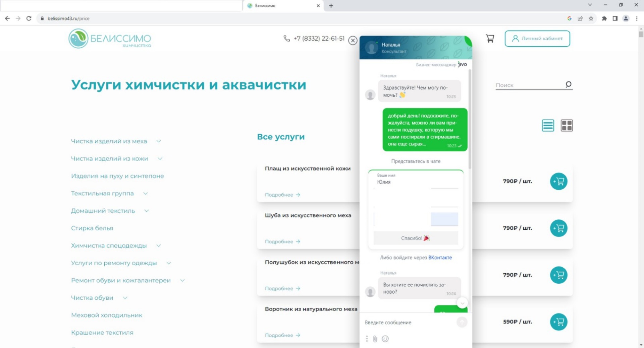Attach file with paperclip icon
644x348 pixels.
[375, 339]
